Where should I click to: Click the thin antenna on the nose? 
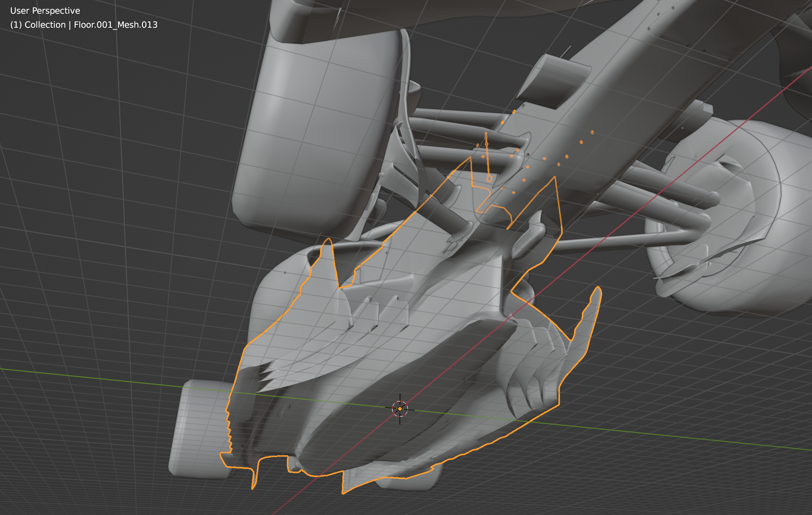tap(567, 51)
